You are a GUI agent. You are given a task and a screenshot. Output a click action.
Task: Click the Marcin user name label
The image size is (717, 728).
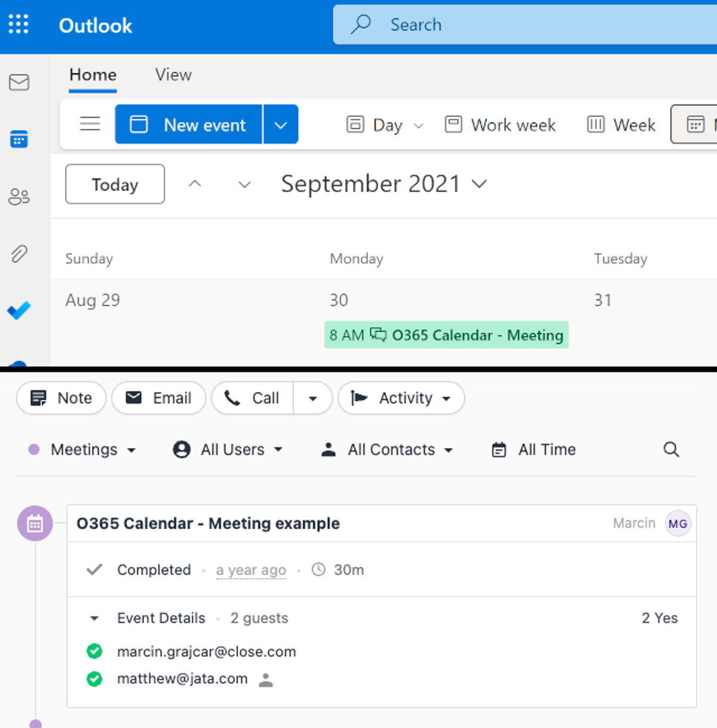click(x=634, y=523)
